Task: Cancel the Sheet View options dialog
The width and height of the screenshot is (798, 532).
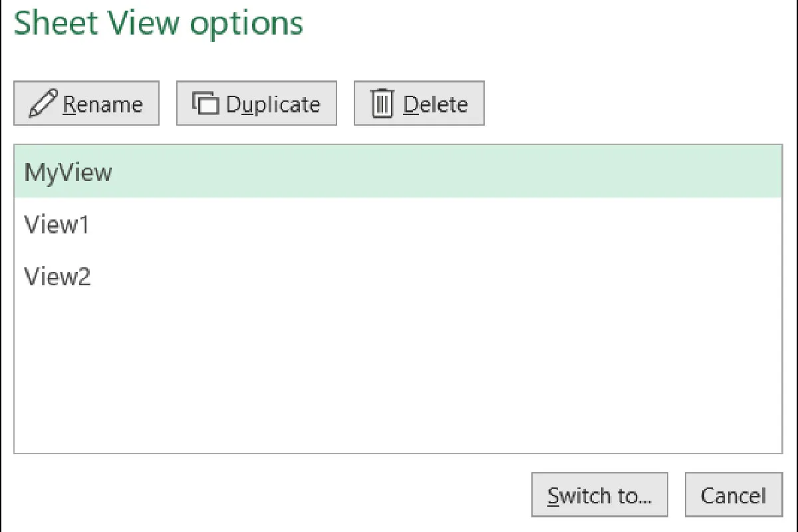Action: point(733,495)
